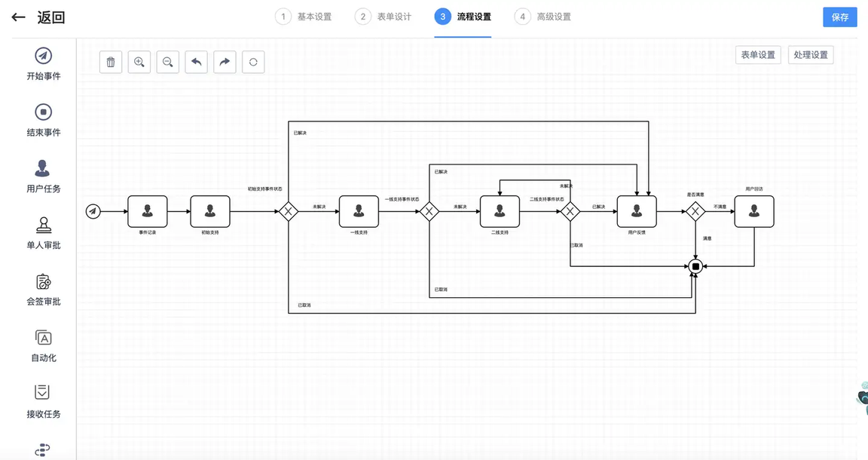The height and width of the screenshot is (460, 868).
Task: Select 接收任务 receive task in the palette
Action: [44, 402]
